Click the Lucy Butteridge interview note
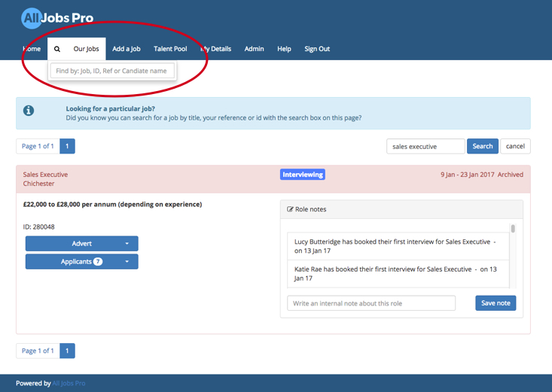 398,246
